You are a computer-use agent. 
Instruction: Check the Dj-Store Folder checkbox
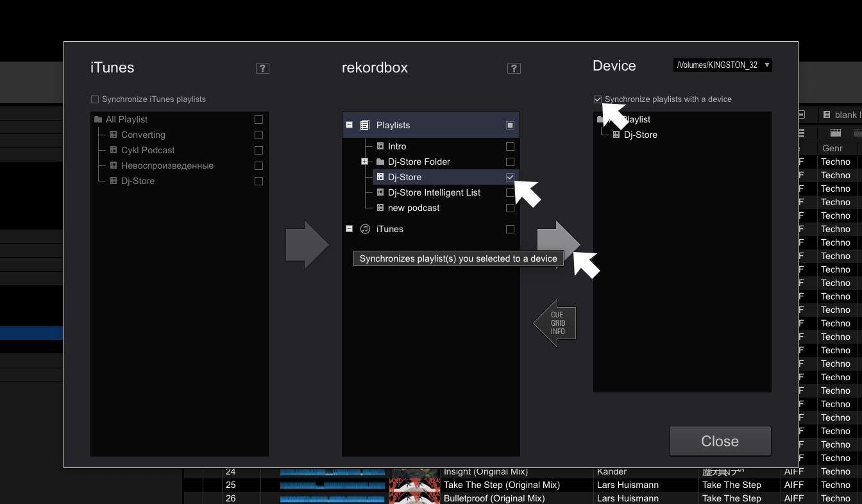pos(510,162)
